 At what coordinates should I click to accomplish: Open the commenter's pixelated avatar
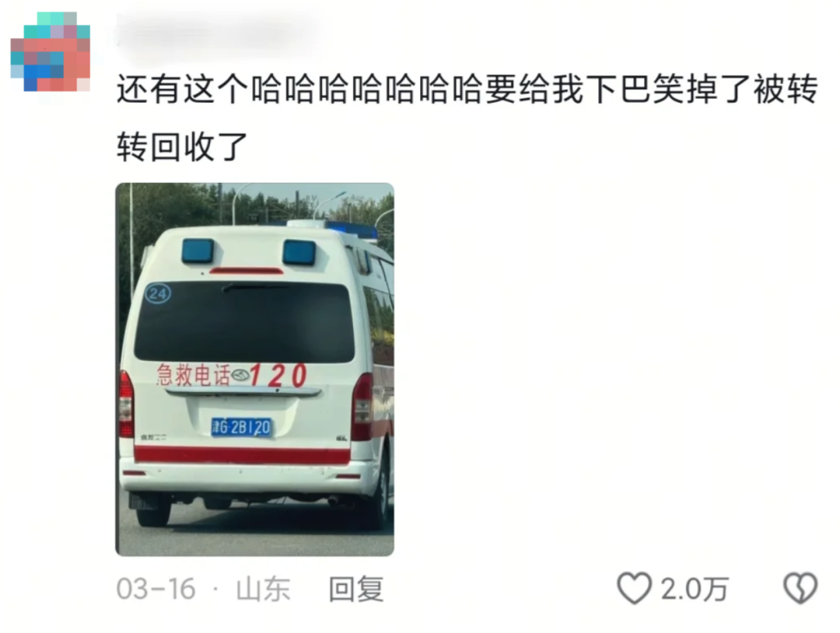[x=51, y=51]
